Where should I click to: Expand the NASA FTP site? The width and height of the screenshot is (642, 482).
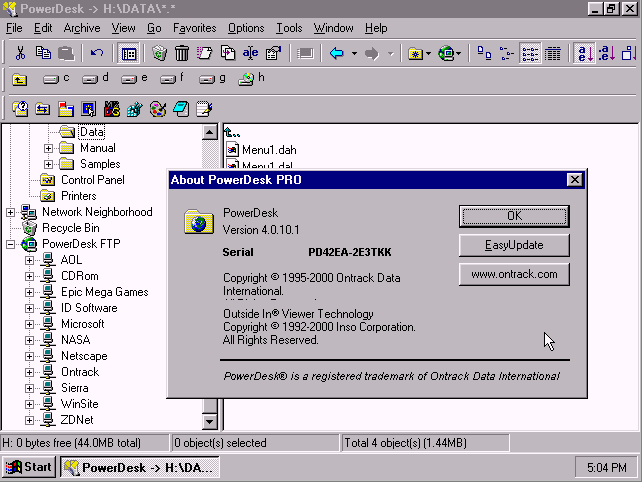[29, 340]
